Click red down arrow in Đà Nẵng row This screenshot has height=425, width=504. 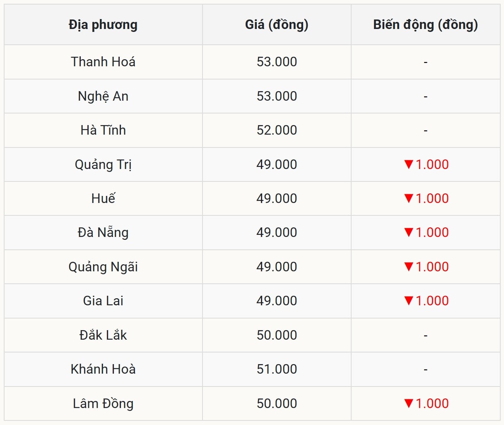[x=409, y=232]
